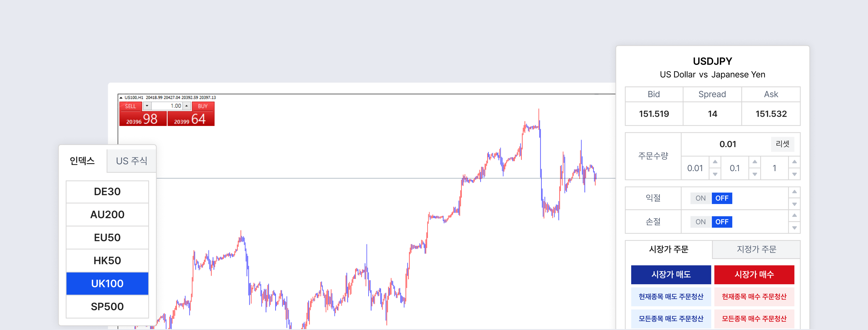Viewport: 868px width, 330px height.
Task: Increase the 0.01 order quantity step arrow
Action: [715, 162]
